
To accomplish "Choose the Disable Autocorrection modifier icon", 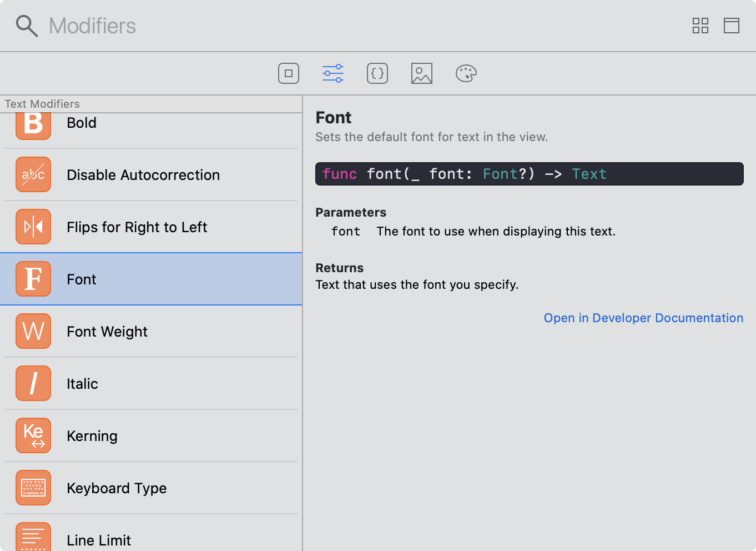I will [33, 175].
